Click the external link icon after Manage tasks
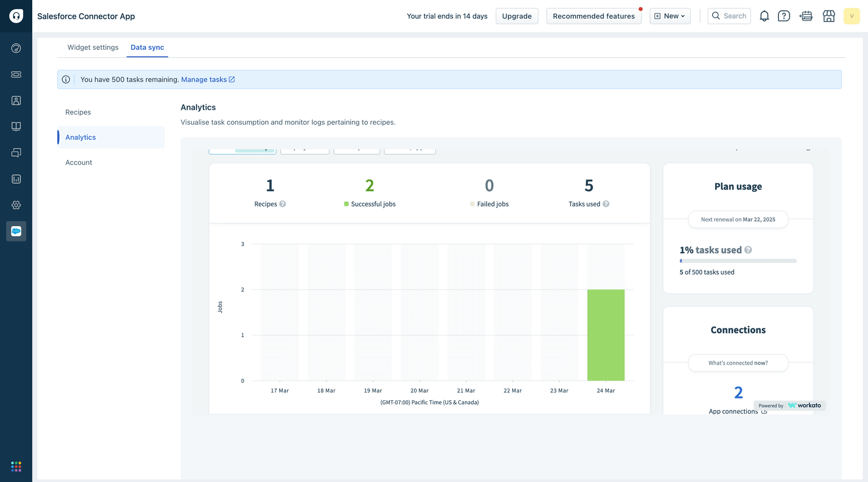 click(232, 79)
